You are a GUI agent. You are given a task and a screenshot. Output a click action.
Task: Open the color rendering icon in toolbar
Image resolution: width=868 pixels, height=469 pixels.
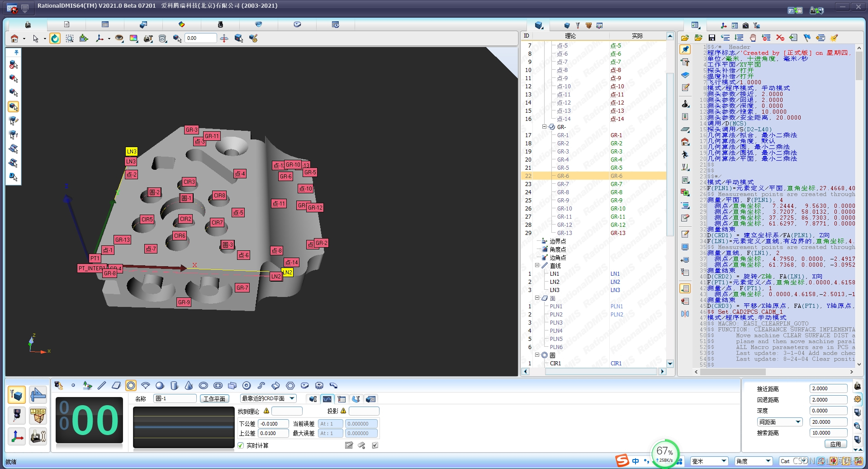133,38
